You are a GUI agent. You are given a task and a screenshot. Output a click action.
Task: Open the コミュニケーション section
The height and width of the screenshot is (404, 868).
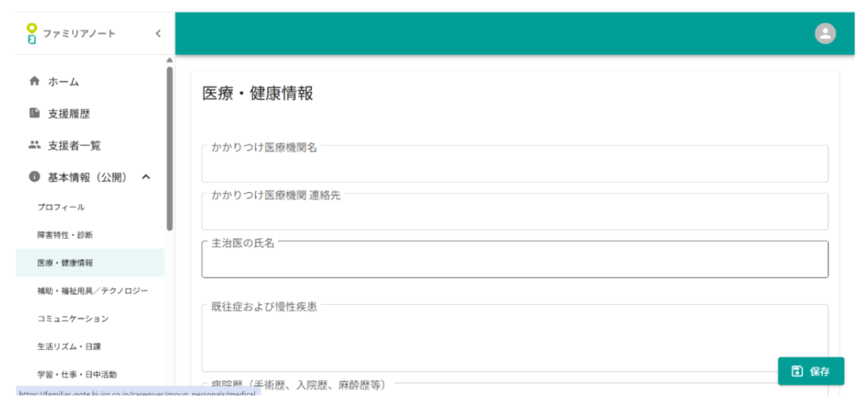pos(74,319)
